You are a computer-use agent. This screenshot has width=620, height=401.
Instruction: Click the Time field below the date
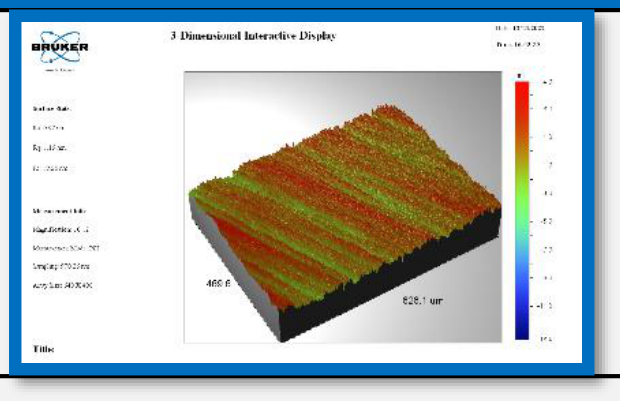pos(518,45)
